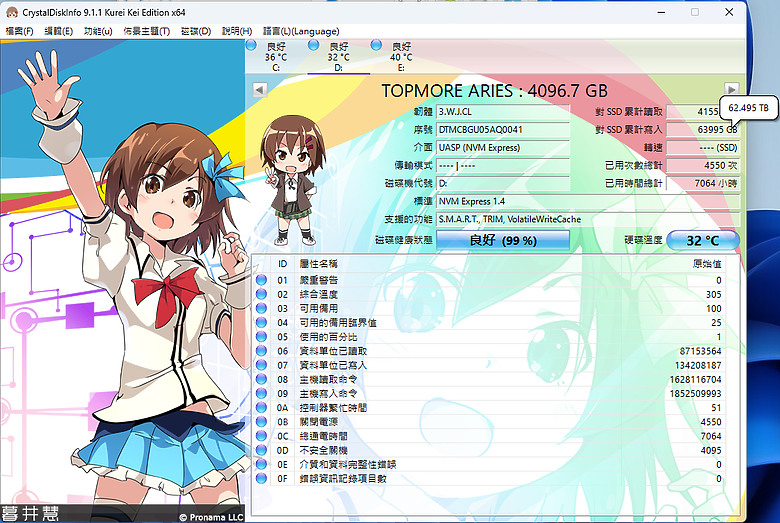780x523 pixels.
Task: Click status orb for attribute 0C 總通電時間
Action: [261, 436]
